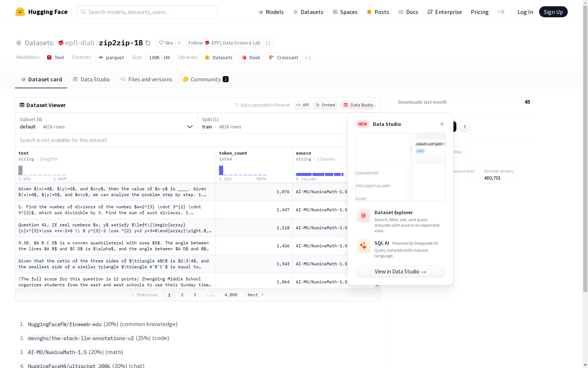The height and width of the screenshot is (368, 588).
Task: Click View in Data Studio button
Action: pos(401,272)
